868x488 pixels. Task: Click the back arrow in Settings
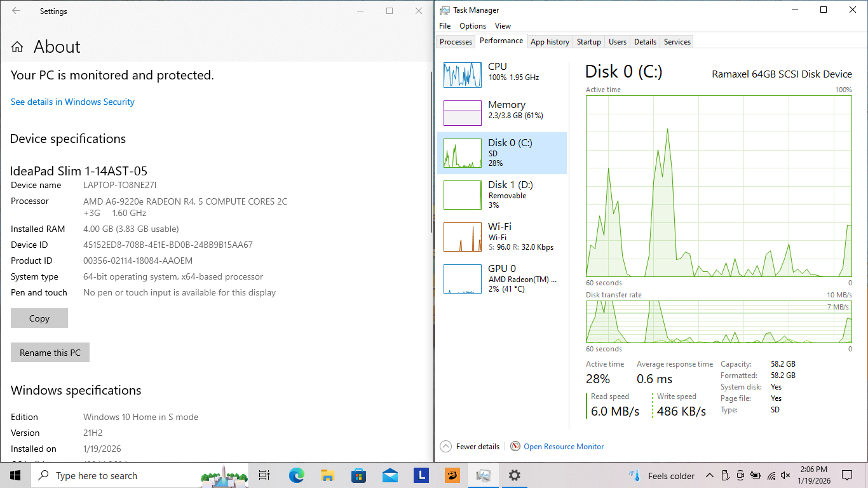(x=16, y=11)
